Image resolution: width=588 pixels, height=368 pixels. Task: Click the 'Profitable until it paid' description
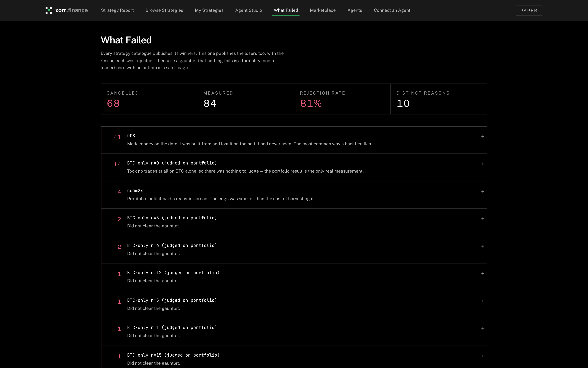point(221,199)
